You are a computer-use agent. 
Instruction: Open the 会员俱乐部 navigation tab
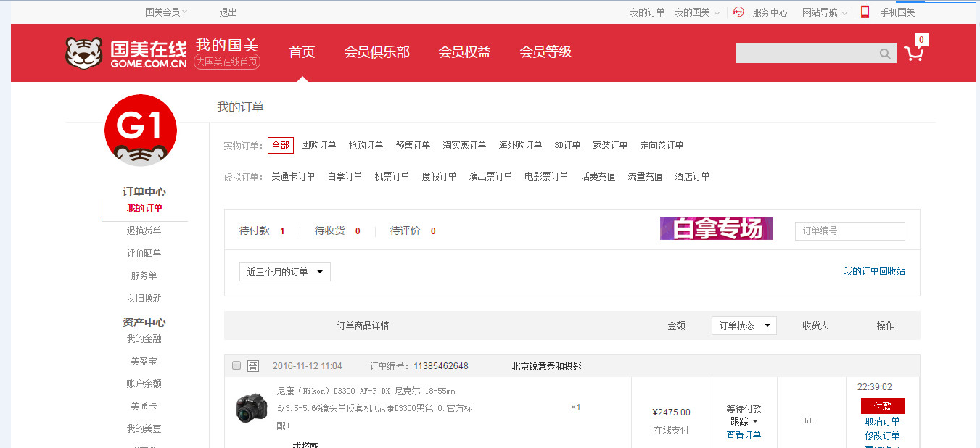[x=377, y=52]
